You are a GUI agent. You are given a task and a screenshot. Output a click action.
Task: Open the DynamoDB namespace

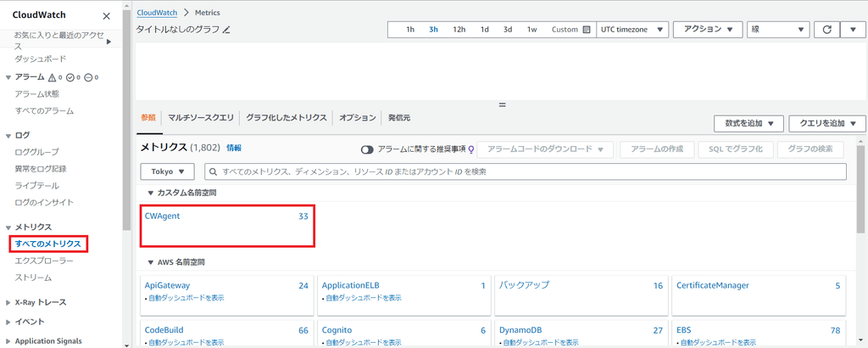[522, 330]
